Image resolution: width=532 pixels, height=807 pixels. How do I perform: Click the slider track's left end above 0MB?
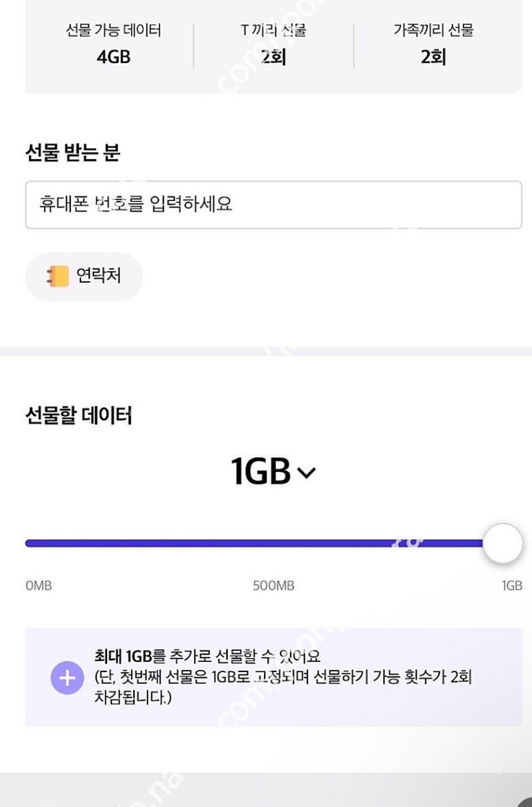point(32,543)
